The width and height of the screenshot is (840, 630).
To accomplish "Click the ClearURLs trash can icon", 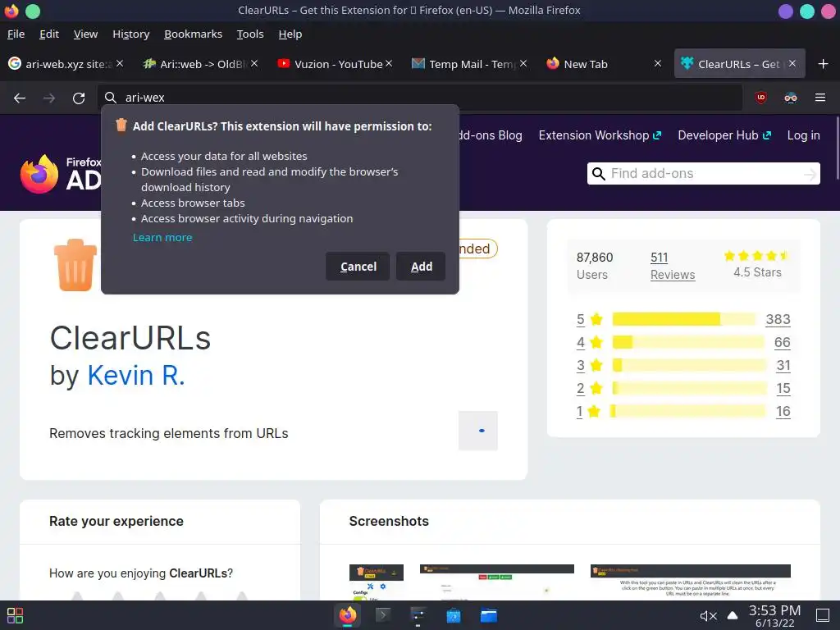I will tap(75, 265).
